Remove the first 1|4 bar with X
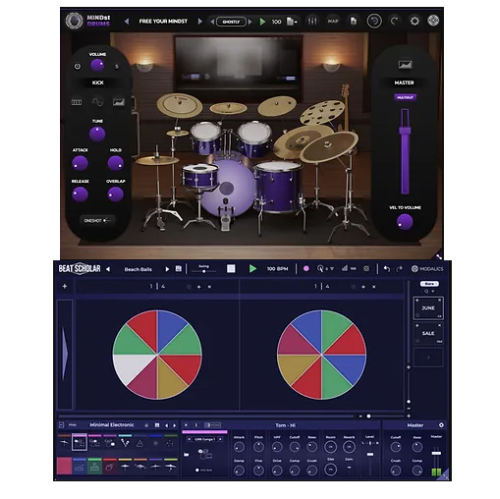The height and width of the screenshot is (499, 500). [x=209, y=287]
